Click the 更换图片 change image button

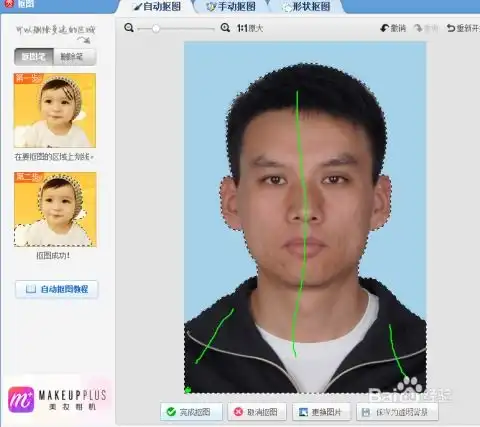pos(321,412)
